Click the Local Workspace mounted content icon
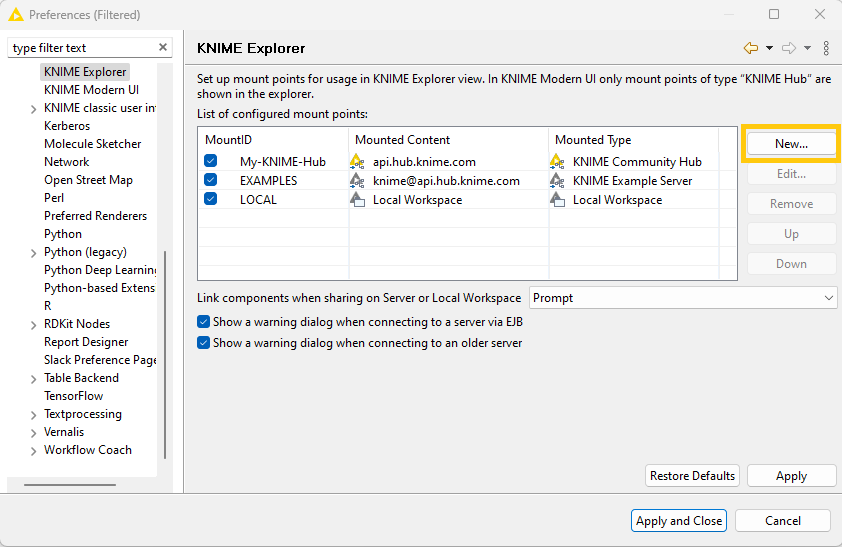The width and height of the screenshot is (842, 547). pyautogui.click(x=357, y=200)
